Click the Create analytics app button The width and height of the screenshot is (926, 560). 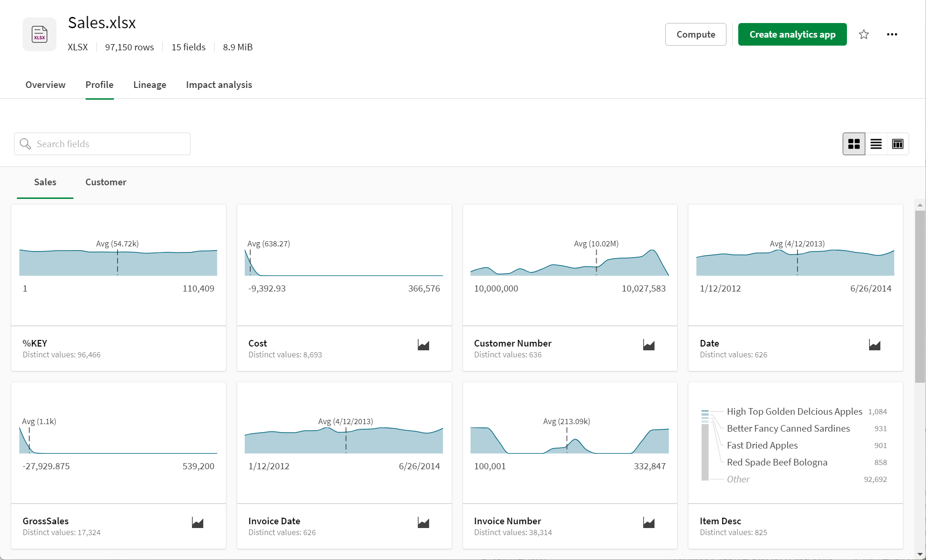pyautogui.click(x=792, y=34)
